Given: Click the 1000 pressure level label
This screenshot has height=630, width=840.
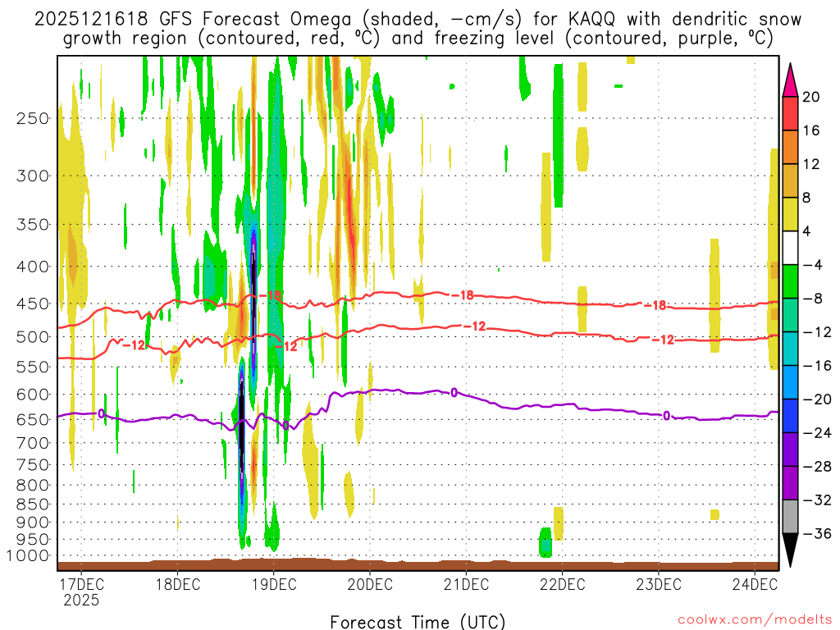Looking at the screenshot, I should 28,556.
